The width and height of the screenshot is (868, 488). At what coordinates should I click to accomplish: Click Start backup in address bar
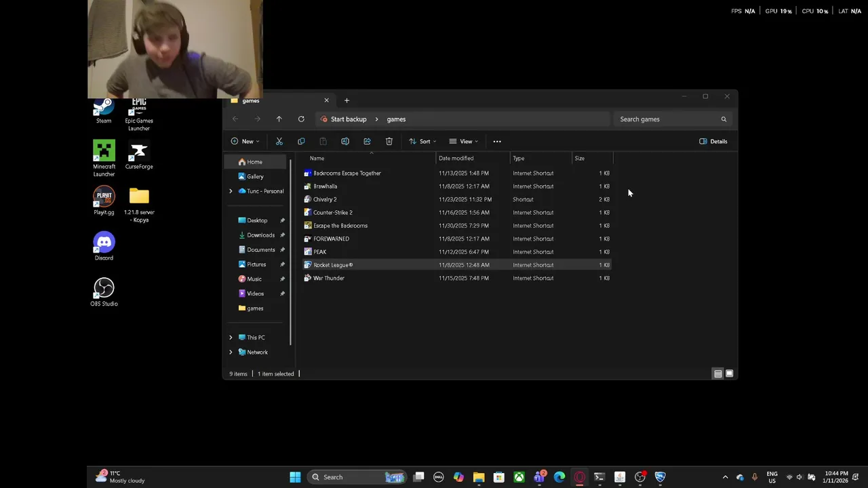point(349,119)
